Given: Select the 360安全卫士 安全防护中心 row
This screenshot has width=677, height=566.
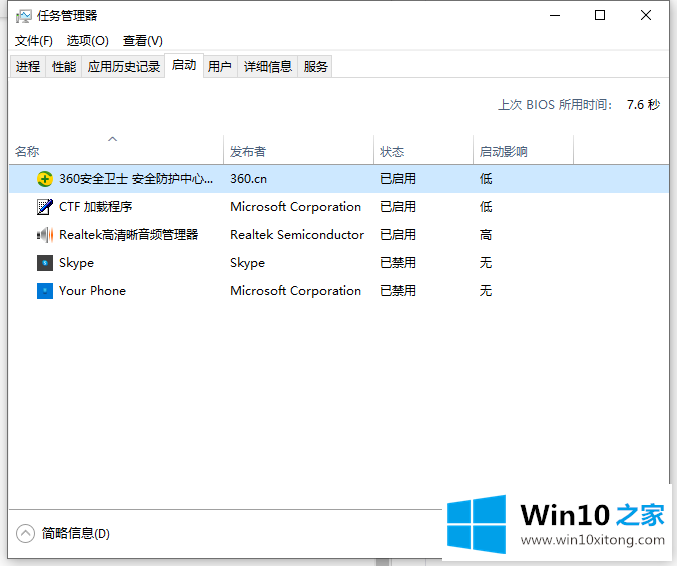Looking at the screenshot, I should click(338, 179).
